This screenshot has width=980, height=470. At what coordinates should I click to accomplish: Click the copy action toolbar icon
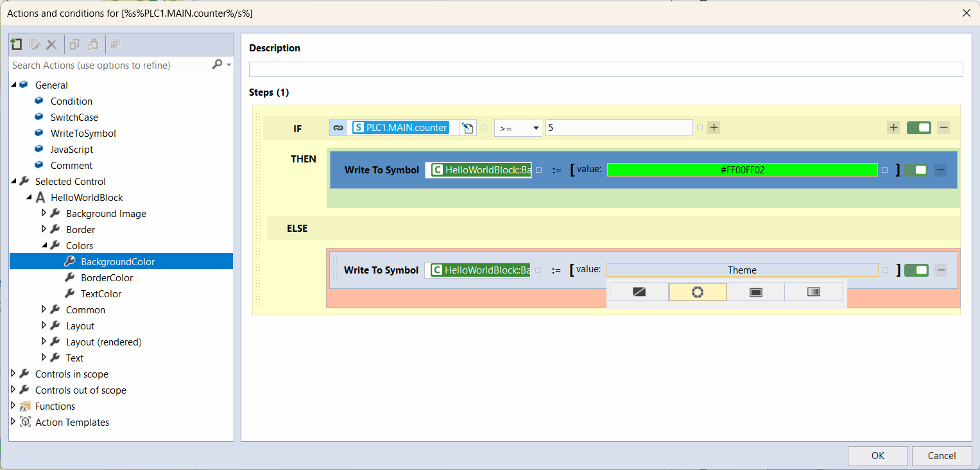(x=73, y=44)
